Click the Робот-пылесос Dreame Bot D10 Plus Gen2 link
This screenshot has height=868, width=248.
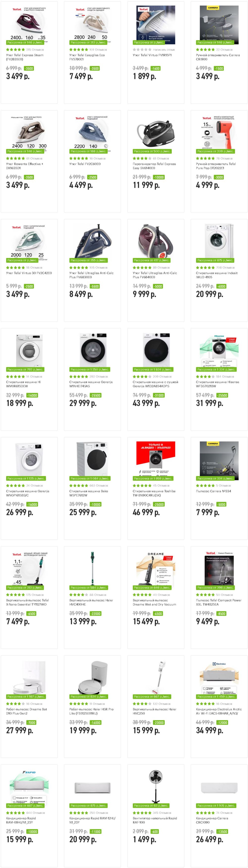click(x=26, y=711)
